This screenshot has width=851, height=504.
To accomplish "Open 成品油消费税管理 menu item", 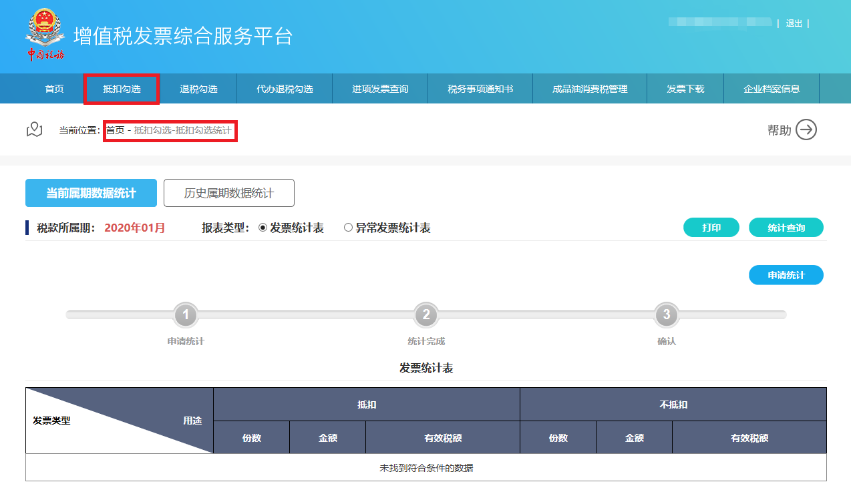I will (x=590, y=89).
